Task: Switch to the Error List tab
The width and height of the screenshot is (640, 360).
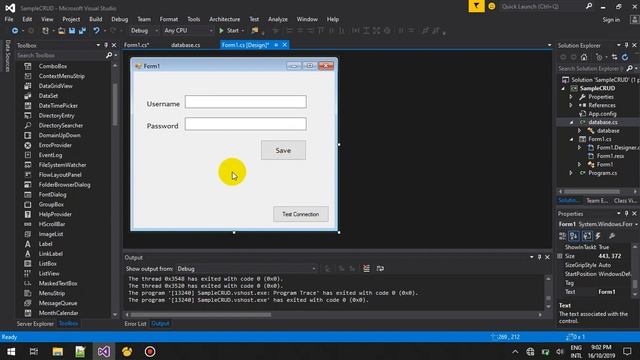Action: pos(135,324)
